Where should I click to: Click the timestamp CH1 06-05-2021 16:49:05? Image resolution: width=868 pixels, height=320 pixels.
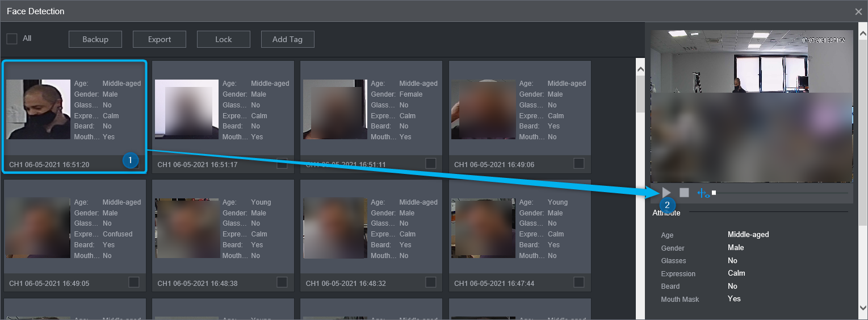pyautogui.click(x=49, y=284)
